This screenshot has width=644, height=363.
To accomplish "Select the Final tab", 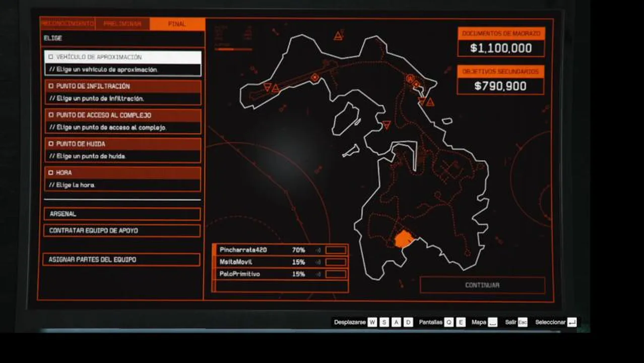I will click(177, 24).
